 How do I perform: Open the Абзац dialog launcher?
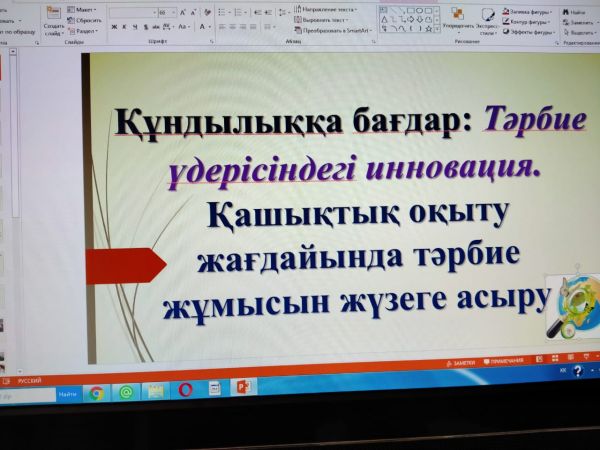click(373, 41)
